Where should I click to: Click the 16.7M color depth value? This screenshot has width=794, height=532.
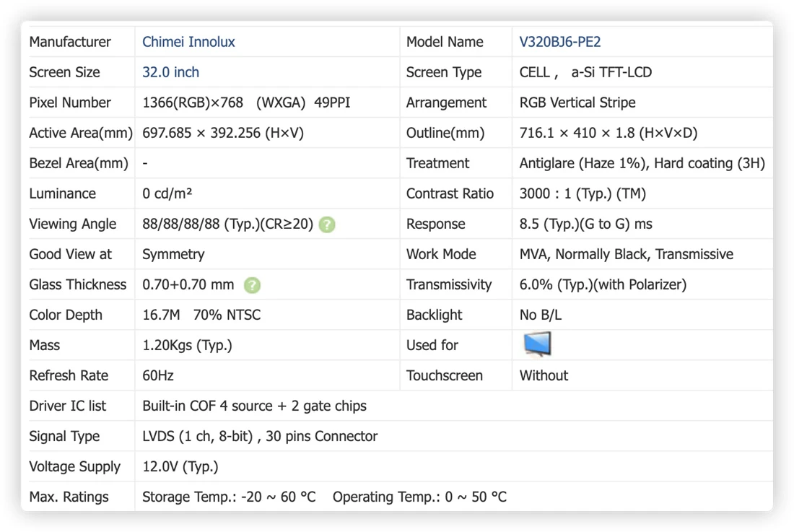pos(161,315)
